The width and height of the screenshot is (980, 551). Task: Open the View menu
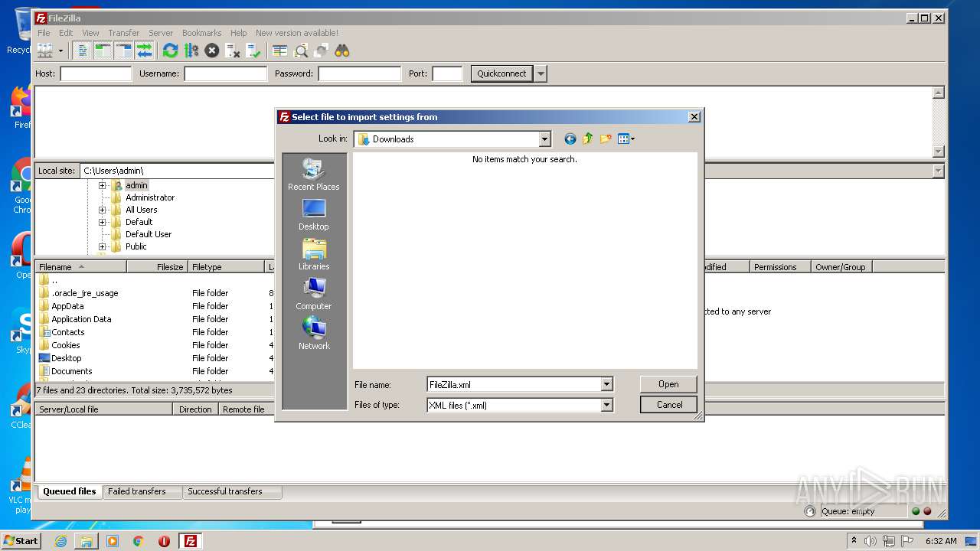tap(90, 33)
